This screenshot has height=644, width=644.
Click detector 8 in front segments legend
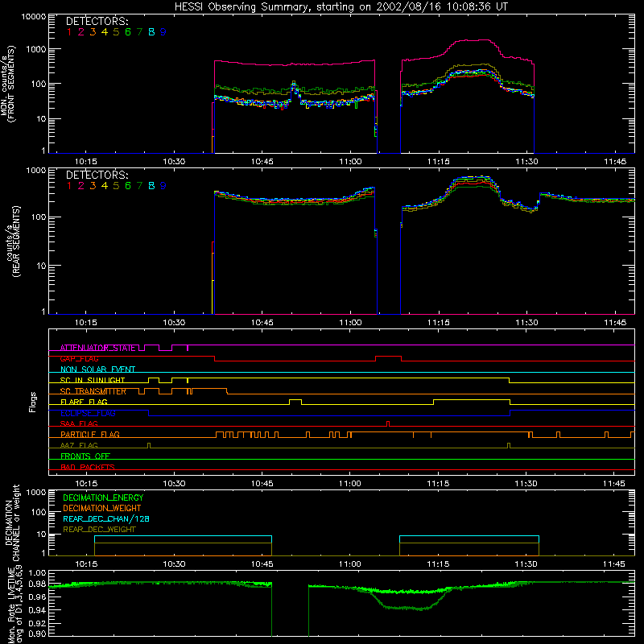151,32
